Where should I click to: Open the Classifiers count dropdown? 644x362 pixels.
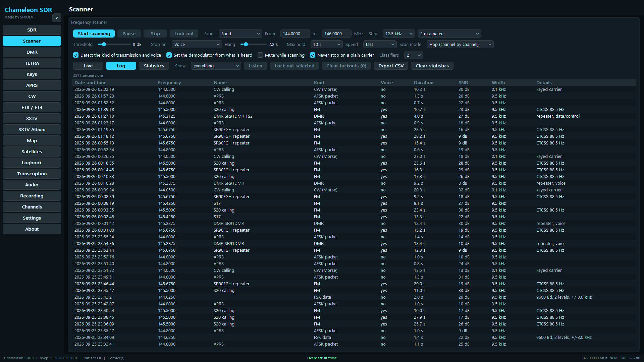[414, 55]
